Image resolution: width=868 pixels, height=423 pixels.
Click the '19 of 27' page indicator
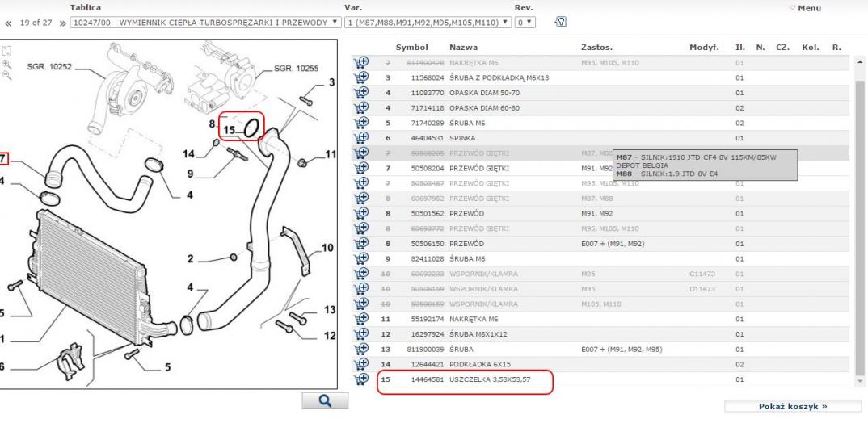(36, 23)
